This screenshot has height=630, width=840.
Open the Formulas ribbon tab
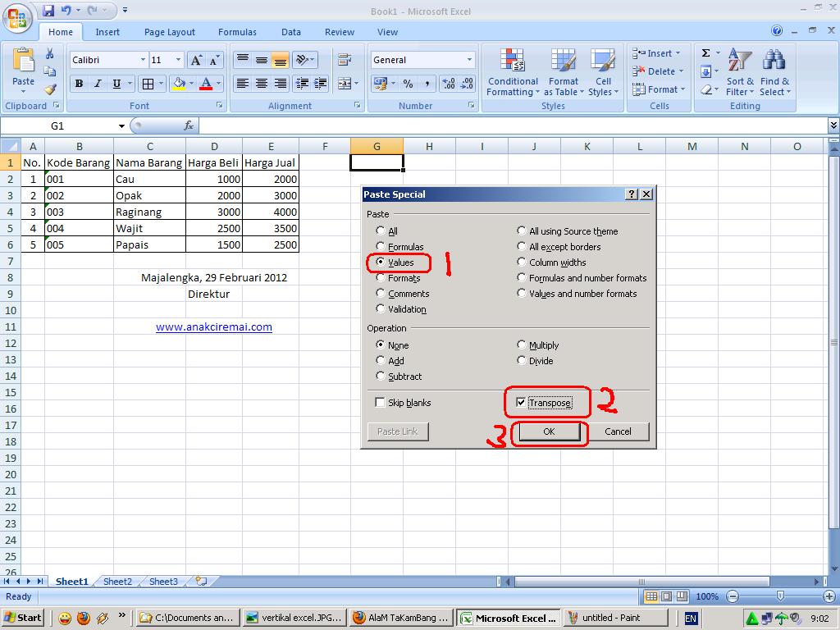coord(237,32)
